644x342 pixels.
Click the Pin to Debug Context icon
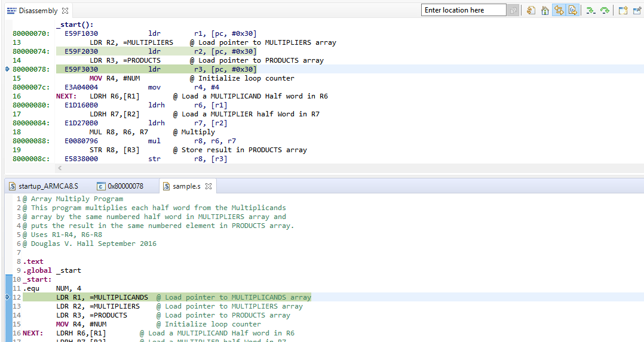pyautogui.click(x=637, y=10)
